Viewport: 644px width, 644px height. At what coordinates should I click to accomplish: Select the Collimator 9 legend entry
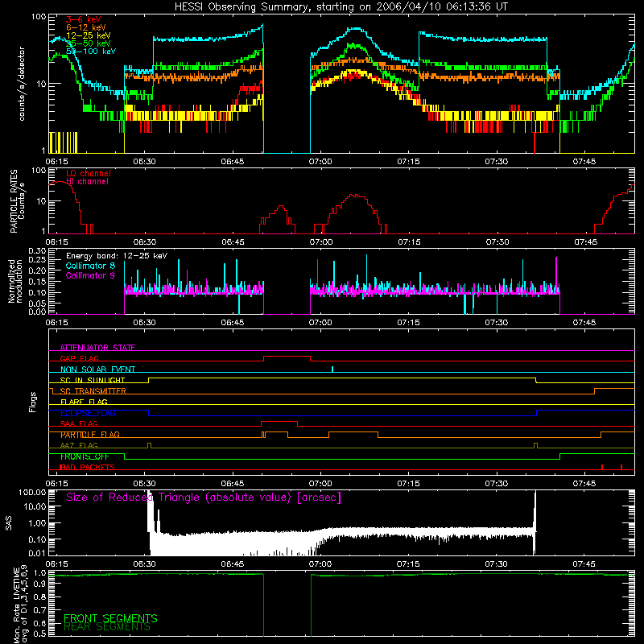pyautogui.click(x=90, y=276)
